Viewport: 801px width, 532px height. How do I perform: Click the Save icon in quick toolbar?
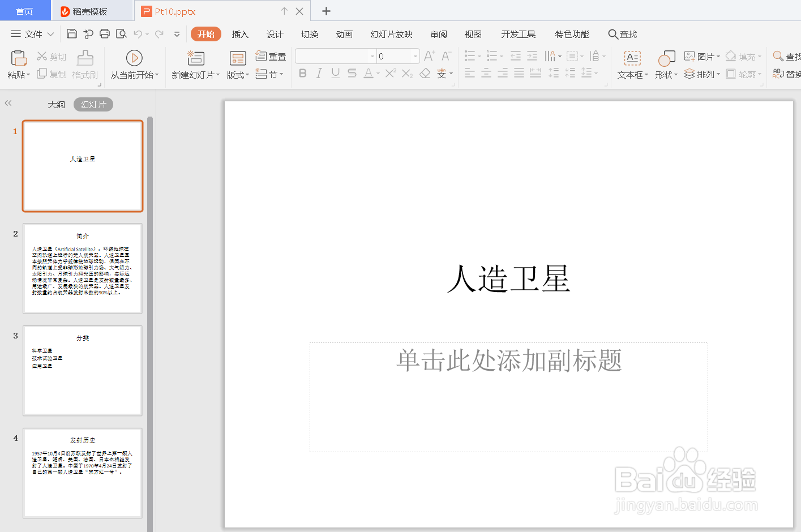(72, 34)
